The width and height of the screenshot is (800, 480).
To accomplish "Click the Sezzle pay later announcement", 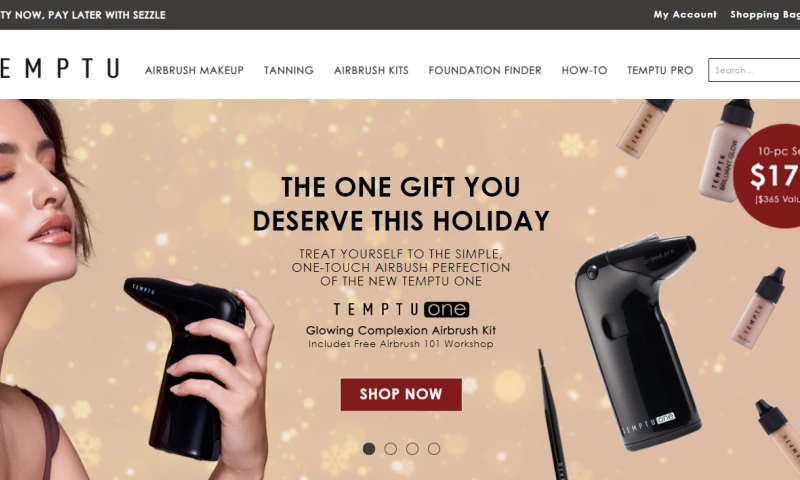I will (83, 15).
